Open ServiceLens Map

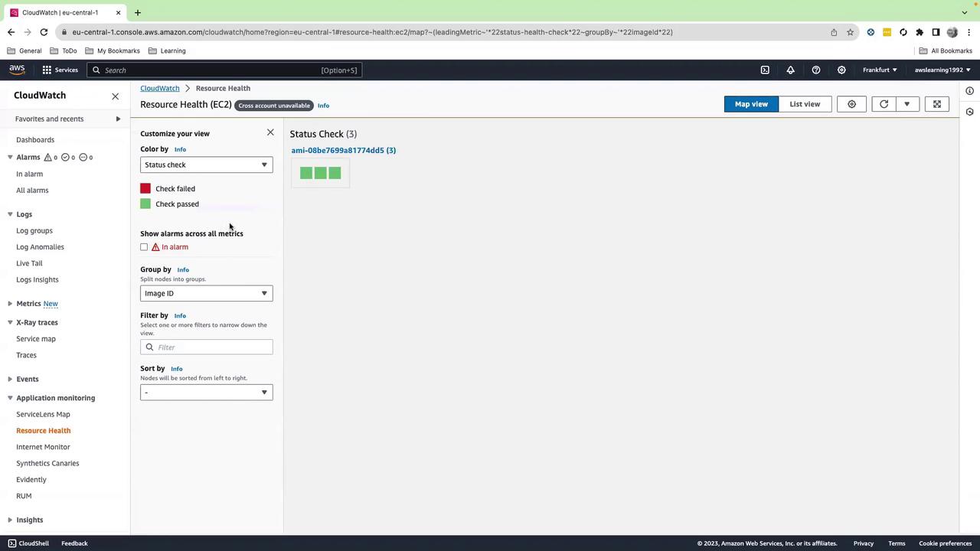[43, 414]
